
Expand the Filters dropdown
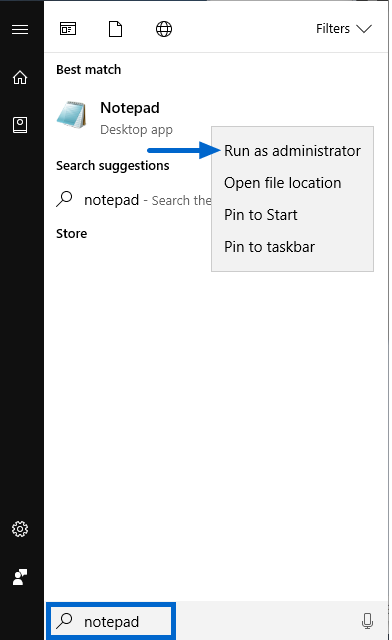click(x=344, y=29)
